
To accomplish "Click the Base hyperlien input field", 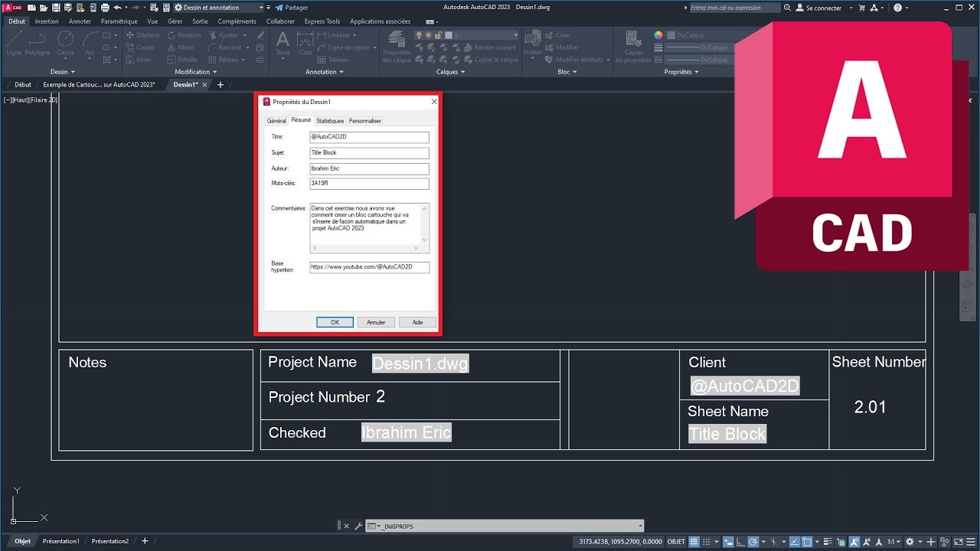I will (x=369, y=267).
